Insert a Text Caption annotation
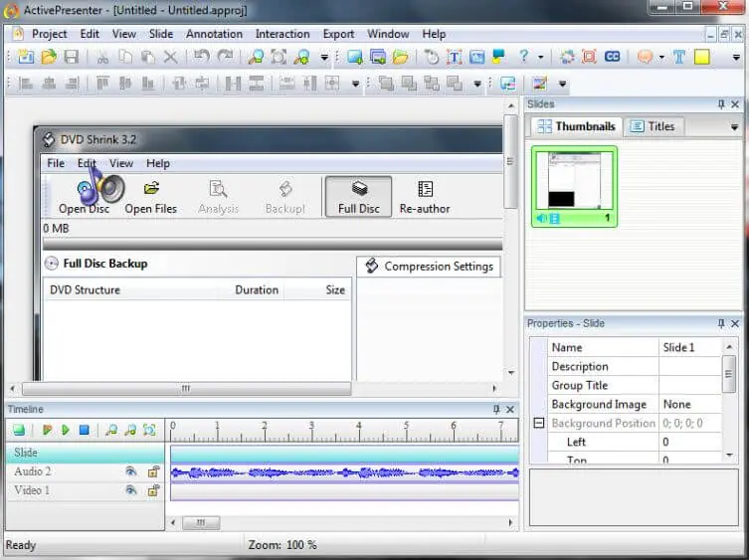Image resolution: width=749 pixels, height=560 pixels. 455,57
